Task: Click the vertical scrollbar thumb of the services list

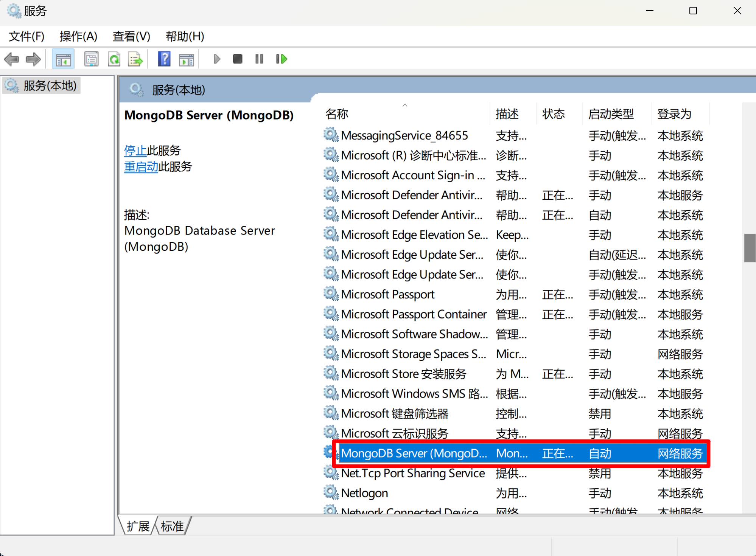Action: pyautogui.click(x=750, y=248)
